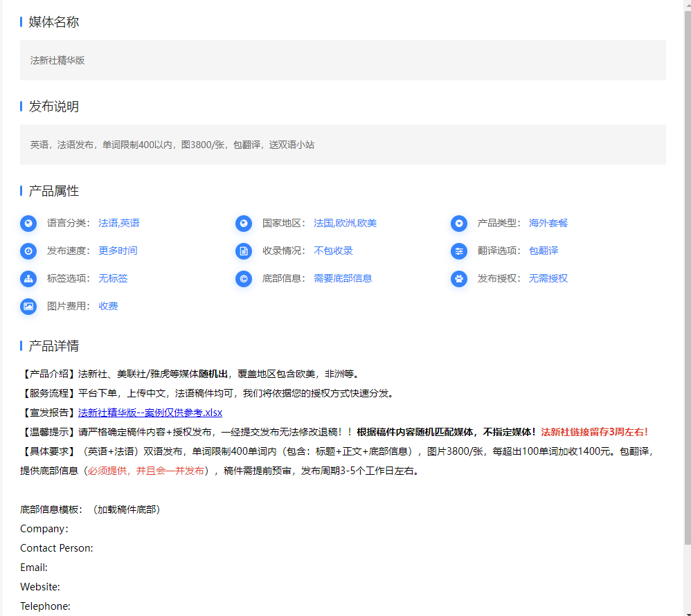691x616 pixels.
Task: Click the Contact Person: template line
Action: coord(56,548)
